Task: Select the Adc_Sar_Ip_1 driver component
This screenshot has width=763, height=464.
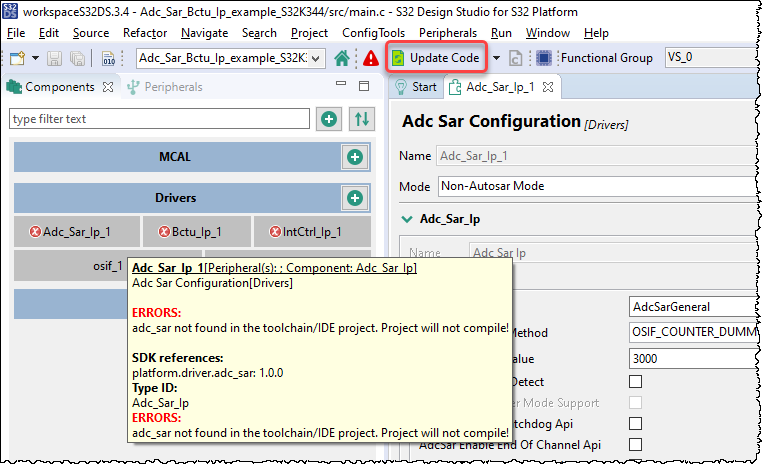Action: [x=77, y=232]
